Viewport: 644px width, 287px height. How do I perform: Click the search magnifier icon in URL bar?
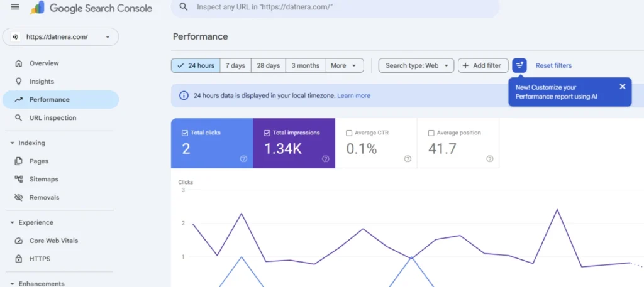[x=184, y=7]
